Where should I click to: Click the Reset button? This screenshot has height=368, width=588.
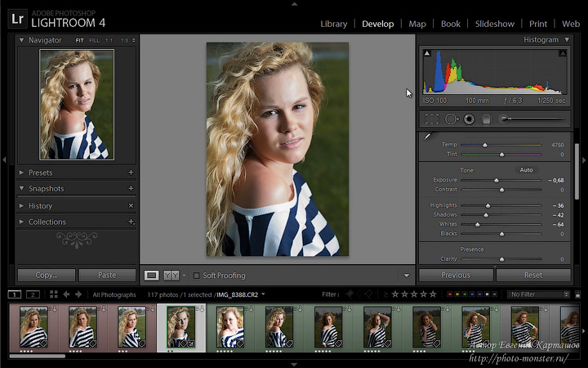point(532,276)
